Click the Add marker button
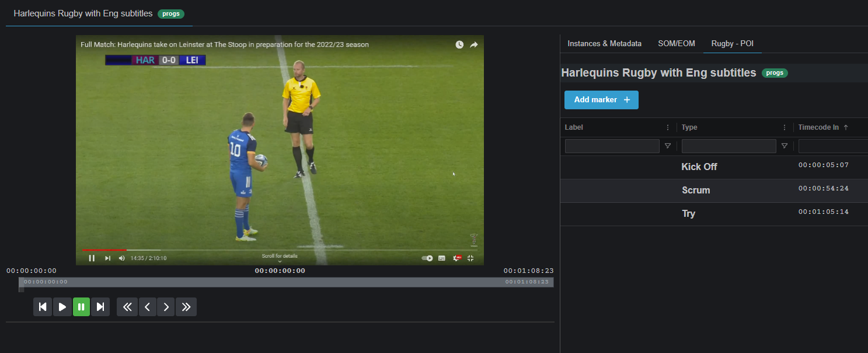 pos(601,100)
